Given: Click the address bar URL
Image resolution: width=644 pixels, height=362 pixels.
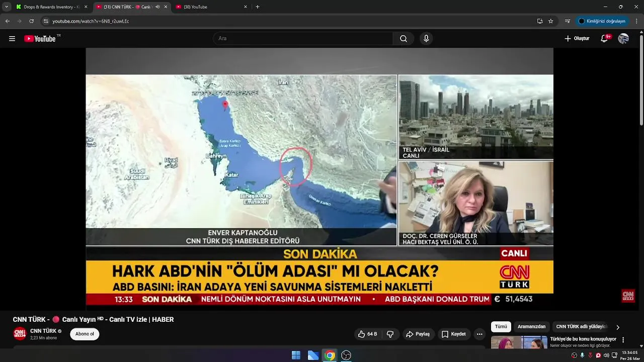Looking at the screenshot, I should [x=91, y=21].
